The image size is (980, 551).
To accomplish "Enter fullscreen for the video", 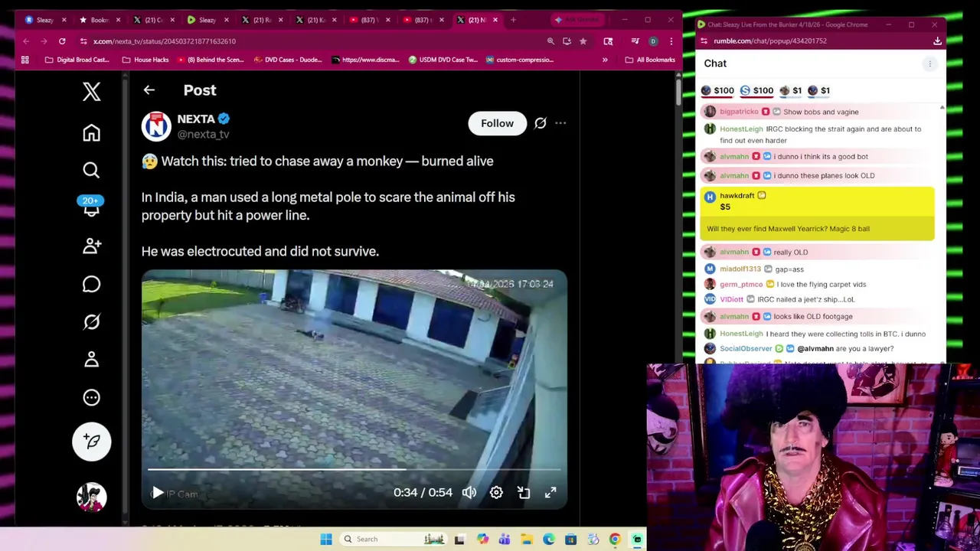I will [x=550, y=493].
